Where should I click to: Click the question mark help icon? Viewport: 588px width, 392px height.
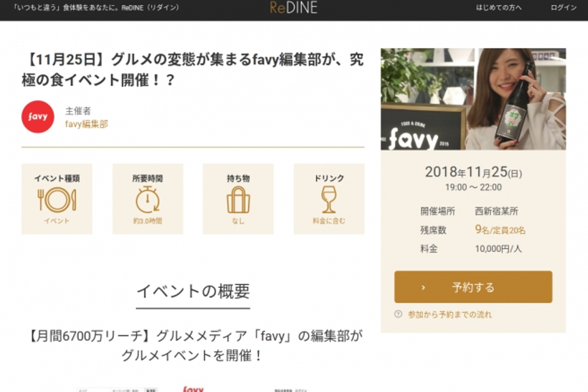pos(398,314)
